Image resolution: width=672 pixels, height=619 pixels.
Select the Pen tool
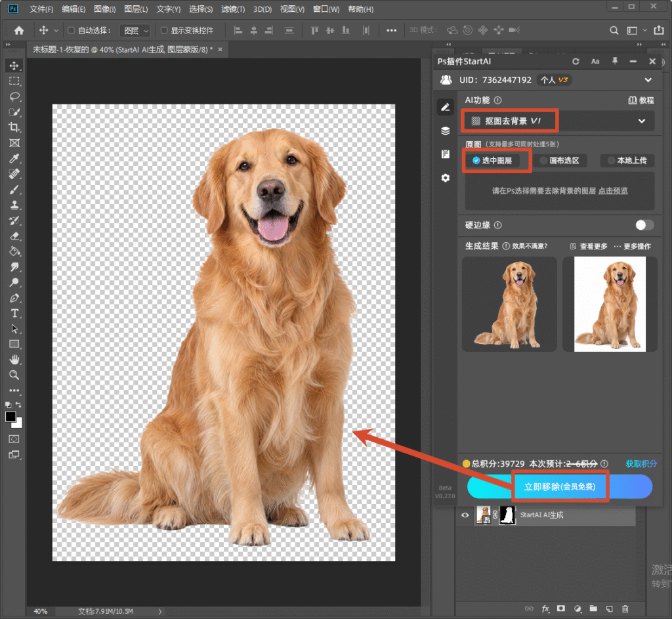pos(14,298)
